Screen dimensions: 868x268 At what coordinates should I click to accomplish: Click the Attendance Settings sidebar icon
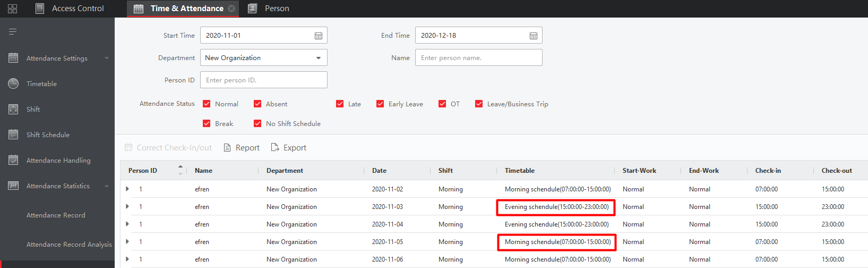[13, 58]
